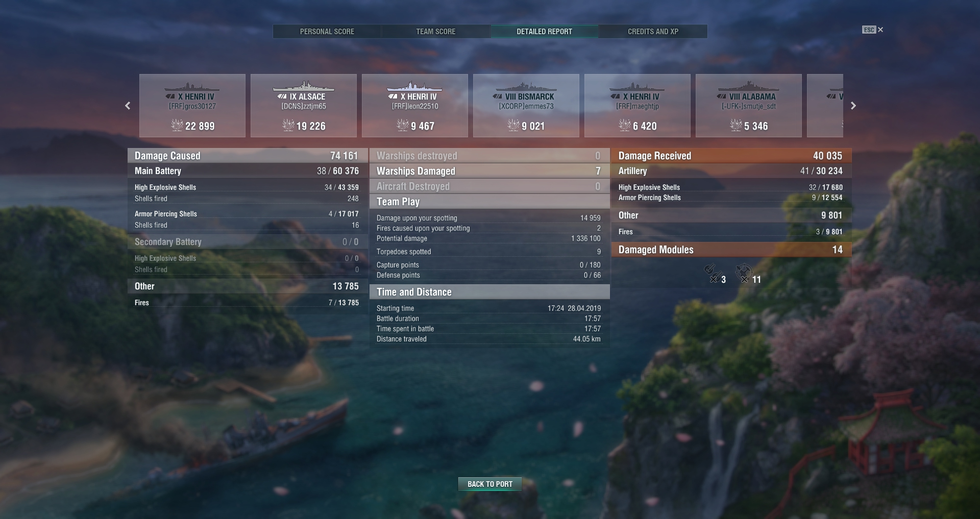Select leon22510's Henri IV card
The image size is (980, 519).
415,106
